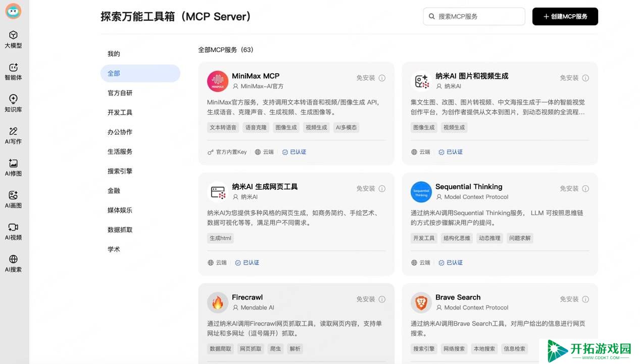Screen dimensions: 640x364
Task: Click the 语音克隆 tag
Action: coord(256,128)
